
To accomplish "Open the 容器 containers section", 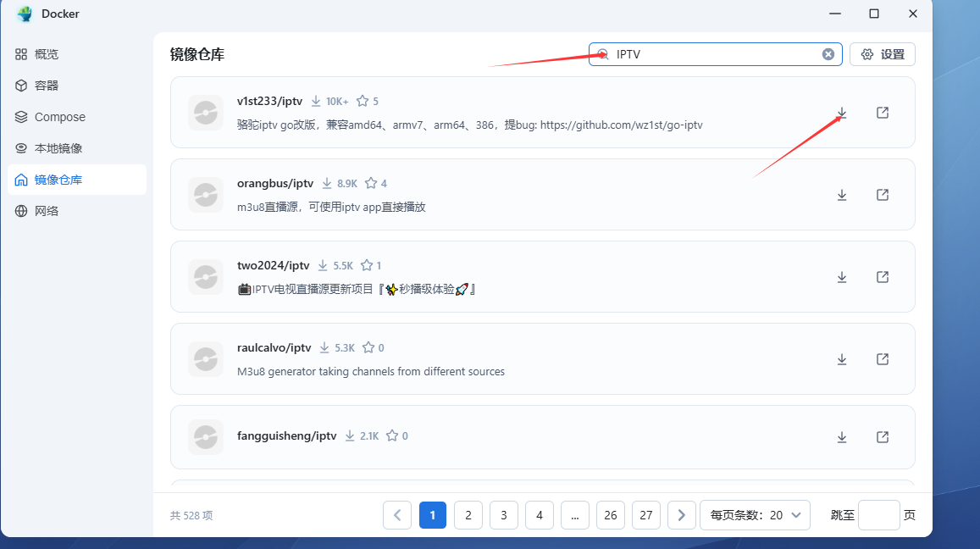I will [77, 86].
